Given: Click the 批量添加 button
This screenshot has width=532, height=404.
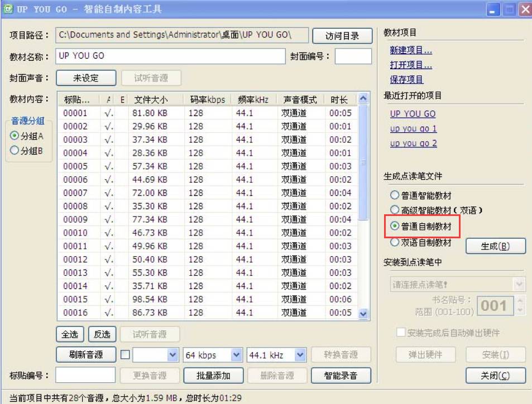Looking at the screenshot, I should click(213, 376).
